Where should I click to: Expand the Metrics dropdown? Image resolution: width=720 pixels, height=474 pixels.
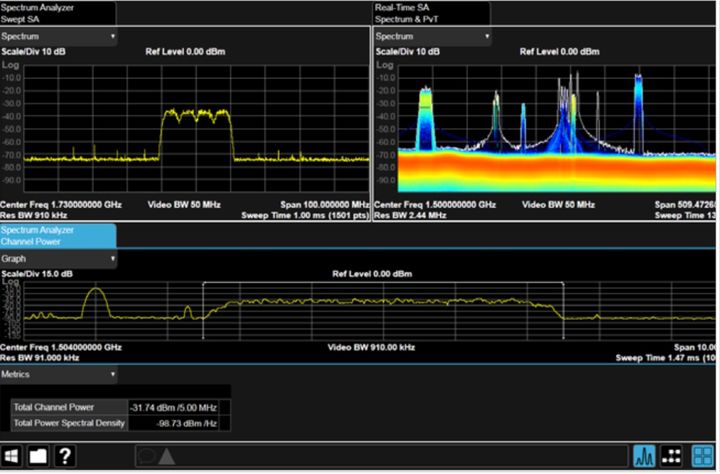click(x=59, y=374)
